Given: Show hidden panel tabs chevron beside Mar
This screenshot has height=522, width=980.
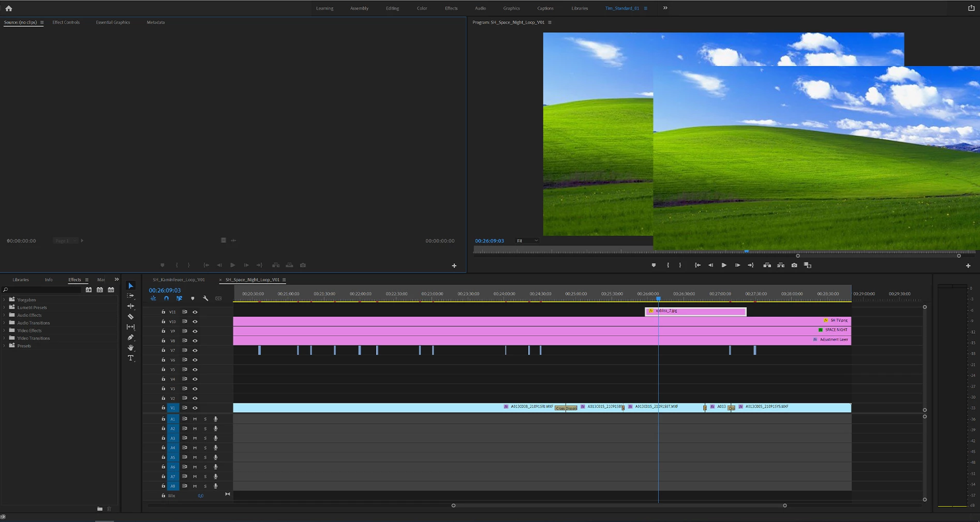Looking at the screenshot, I should point(116,280).
